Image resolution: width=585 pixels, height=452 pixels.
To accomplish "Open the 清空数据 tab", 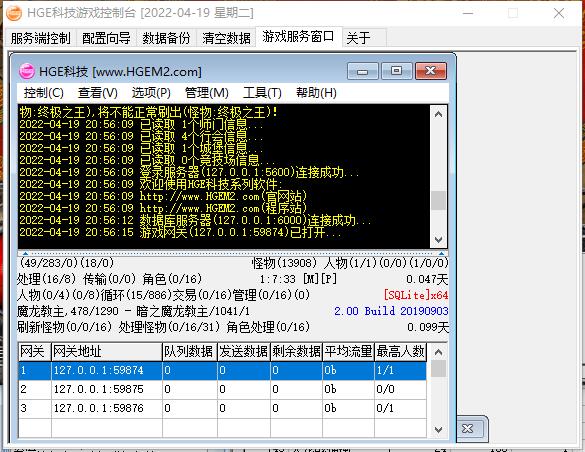I will tap(226, 38).
